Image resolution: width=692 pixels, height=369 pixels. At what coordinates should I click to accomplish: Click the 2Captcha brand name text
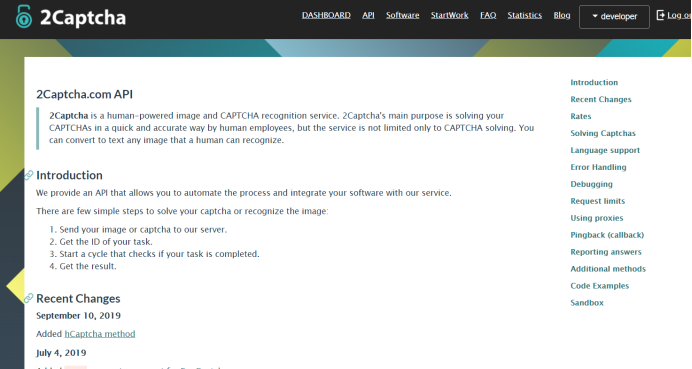[x=83, y=18]
